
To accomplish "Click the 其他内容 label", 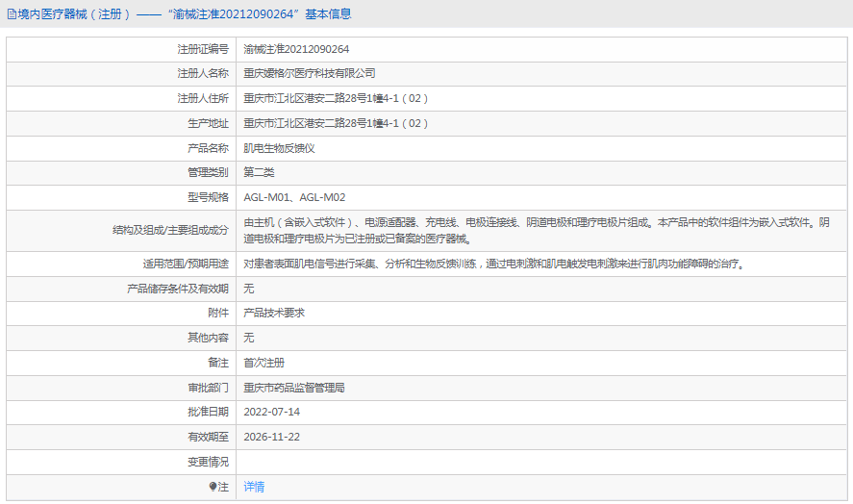I will coord(209,338).
